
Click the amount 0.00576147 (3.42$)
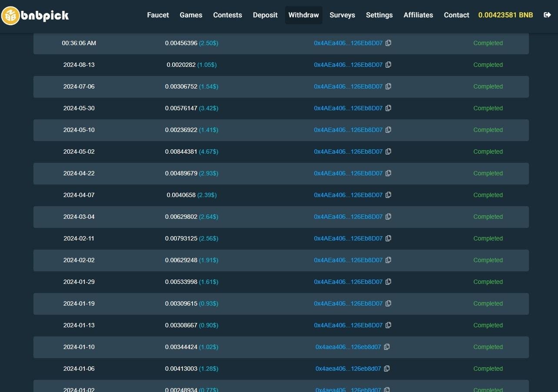pyautogui.click(x=192, y=108)
